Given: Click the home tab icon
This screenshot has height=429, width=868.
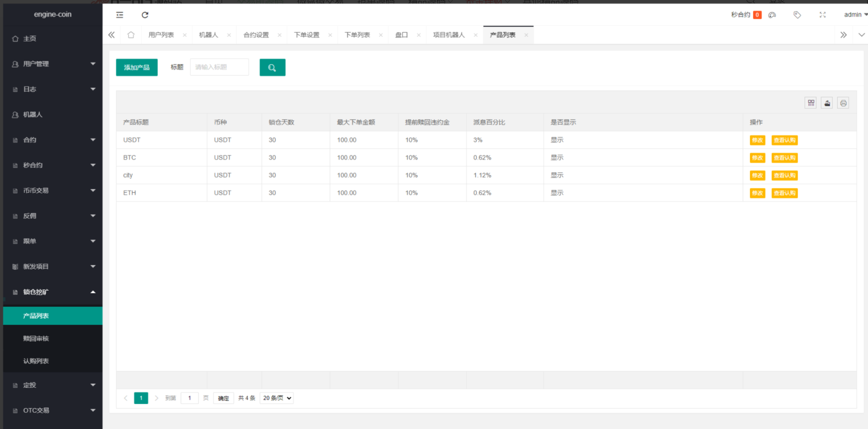Looking at the screenshot, I should click(x=131, y=35).
